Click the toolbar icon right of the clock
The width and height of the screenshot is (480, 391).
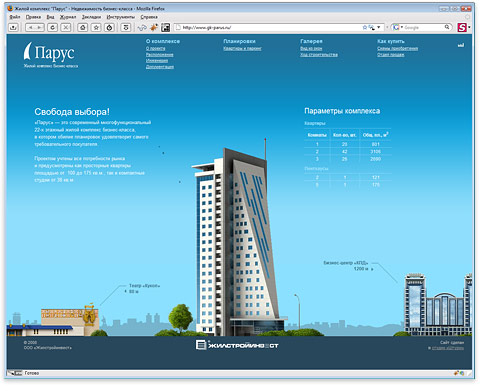[x=126, y=28]
